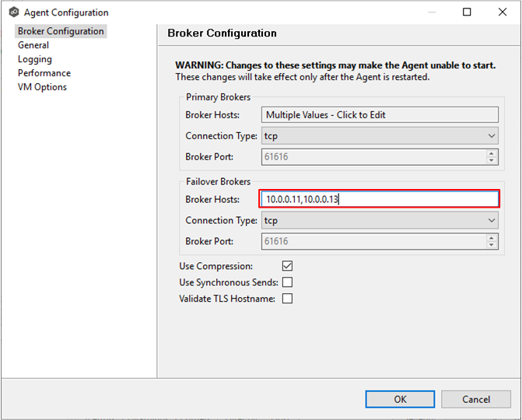Decrease the Failover Broker Port value
The image size is (522, 420).
[492, 245]
